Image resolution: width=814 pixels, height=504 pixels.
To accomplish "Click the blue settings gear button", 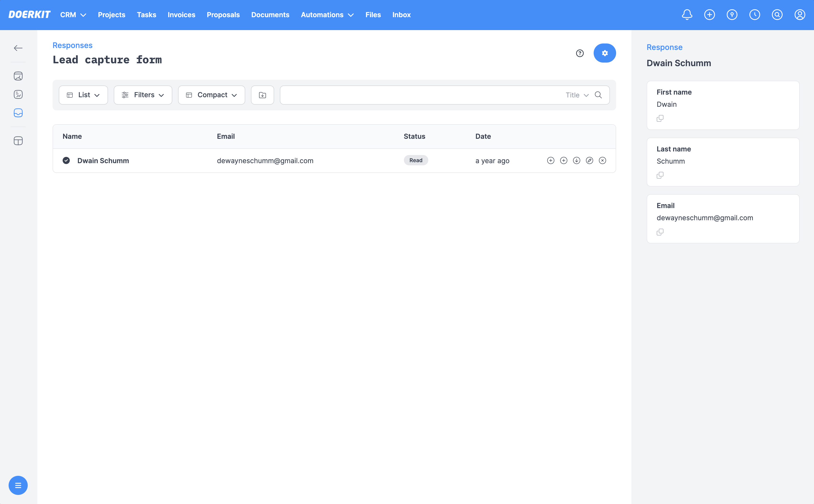I will click(604, 53).
